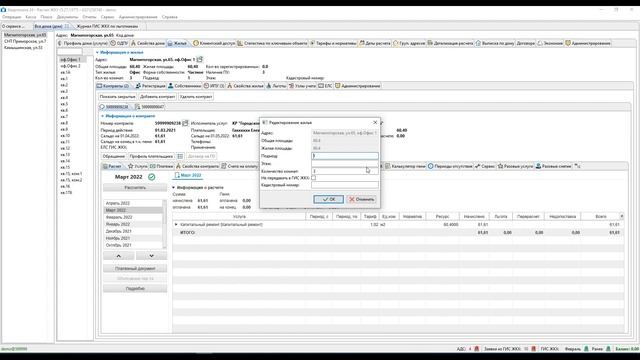Viewport: 640px width, 360px height.
Task: Click the 'Профиль плательщика' button
Action: coord(151,156)
